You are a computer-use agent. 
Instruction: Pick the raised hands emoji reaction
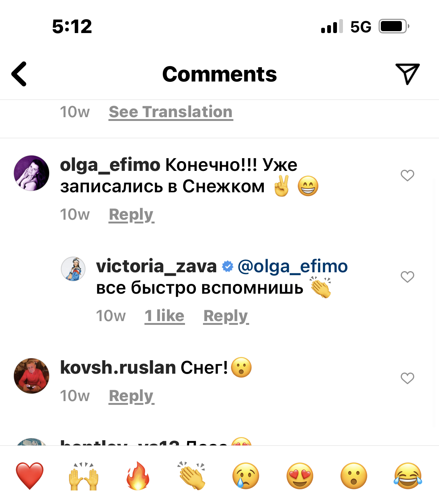(x=84, y=475)
